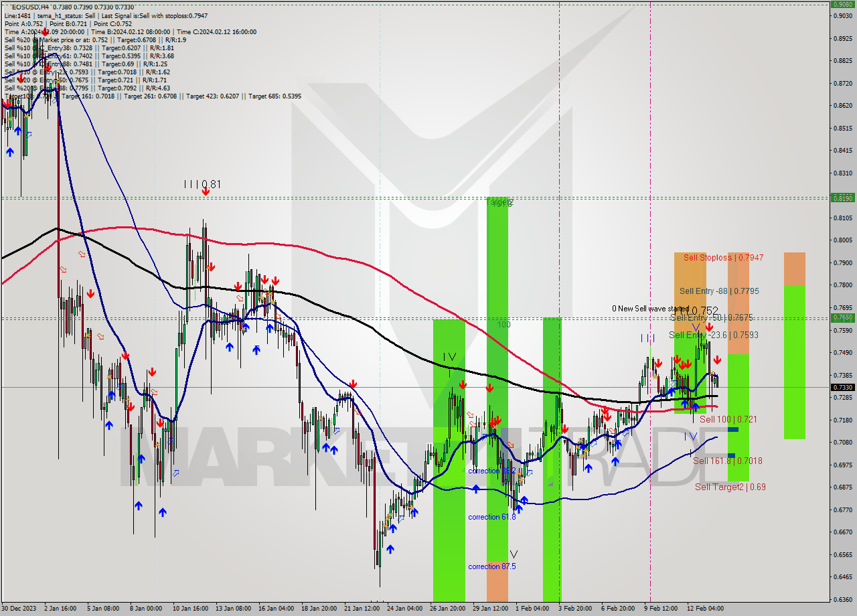Image resolution: width=857 pixels, height=616 pixels.
Task: Select the Target100 / Target 161 info line
Action: point(153,96)
